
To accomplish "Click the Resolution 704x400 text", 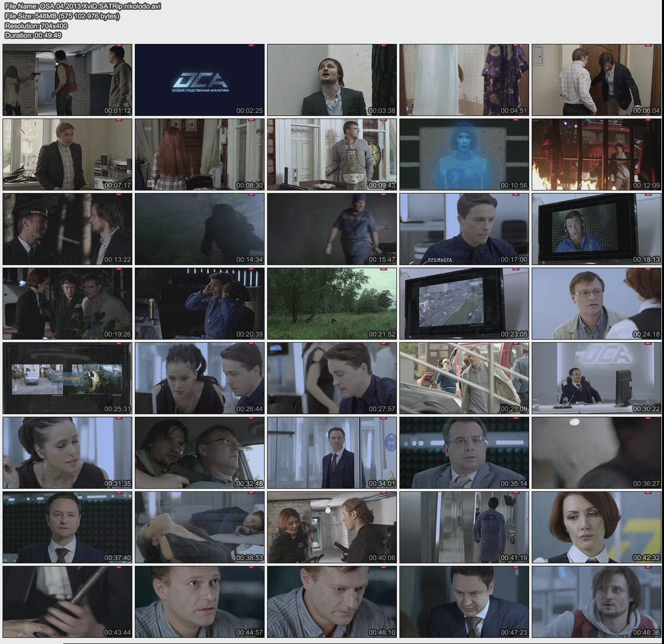I will (36, 26).
